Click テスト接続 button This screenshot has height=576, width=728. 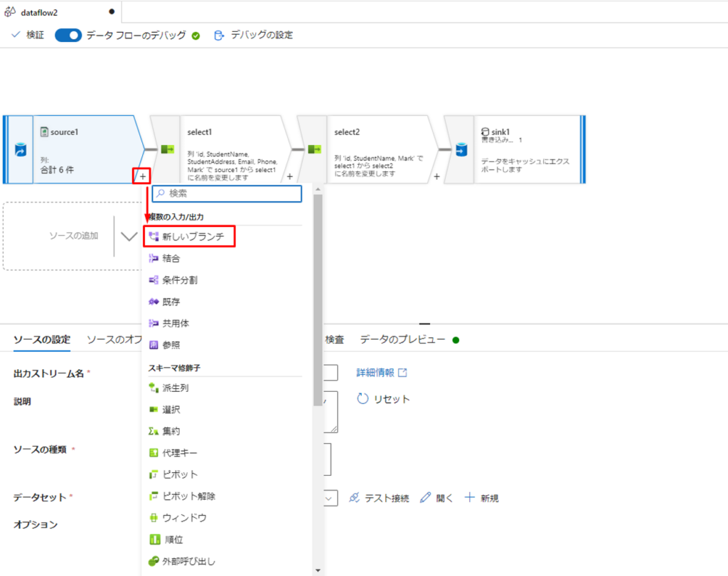coord(380,498)
